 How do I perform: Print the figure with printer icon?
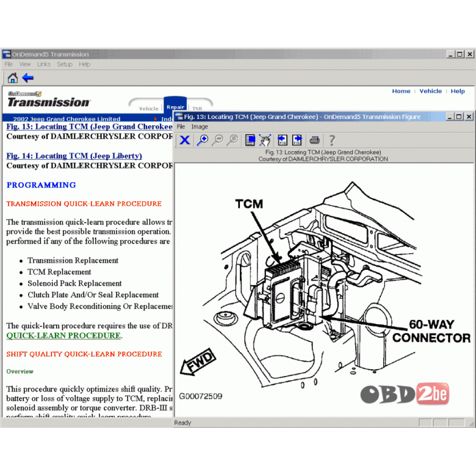(314, 140)
